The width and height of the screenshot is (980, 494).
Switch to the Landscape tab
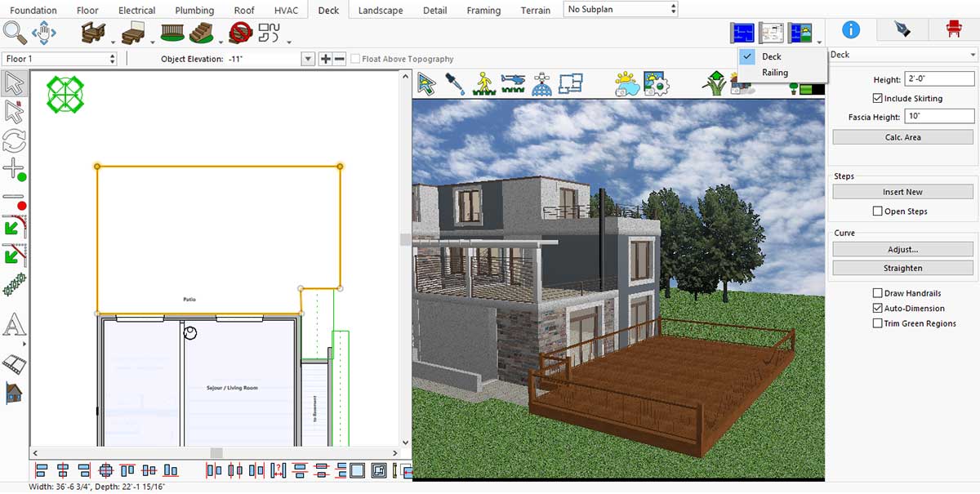click(x=381, y=11)
